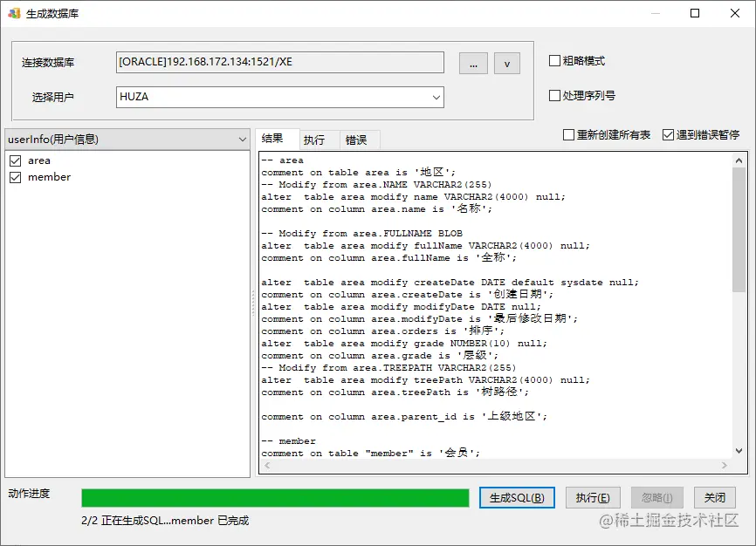Click the line "comment on table area is '地区';"
The width and height of the screenshot is (756, 546).
pos(358,173)
